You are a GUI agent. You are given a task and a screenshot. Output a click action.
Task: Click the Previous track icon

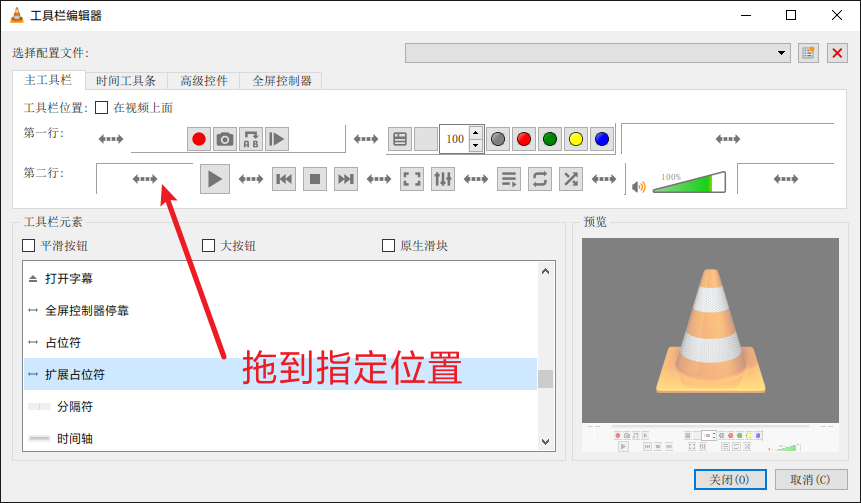click(x=284, y=179)
